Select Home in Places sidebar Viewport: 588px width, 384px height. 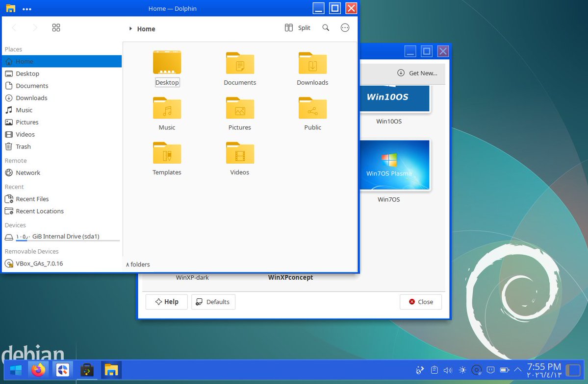pyautogui.click(x=62, y=61)
